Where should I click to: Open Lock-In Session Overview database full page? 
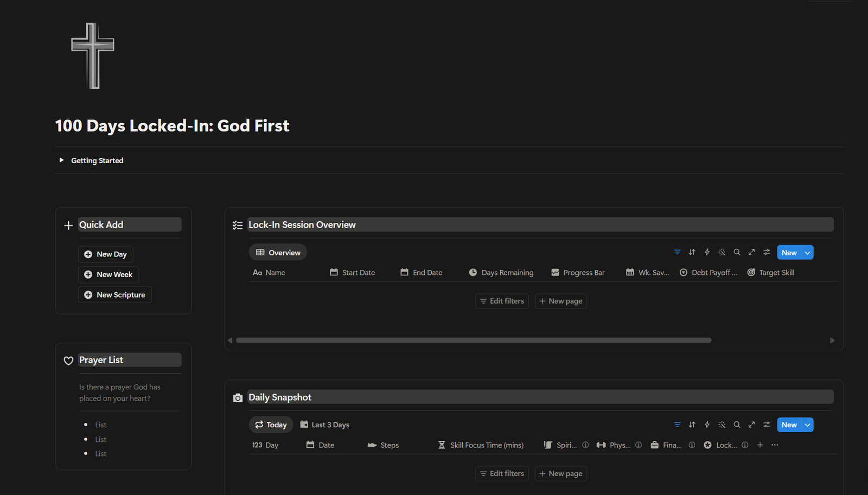pos(751,252)
